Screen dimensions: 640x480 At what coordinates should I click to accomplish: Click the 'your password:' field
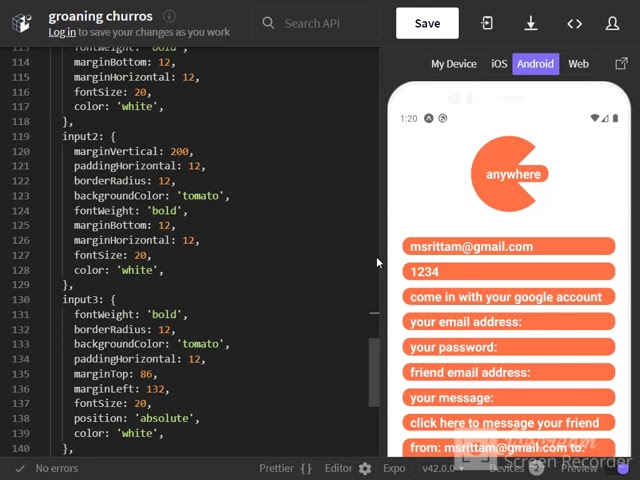click(509, 347)
